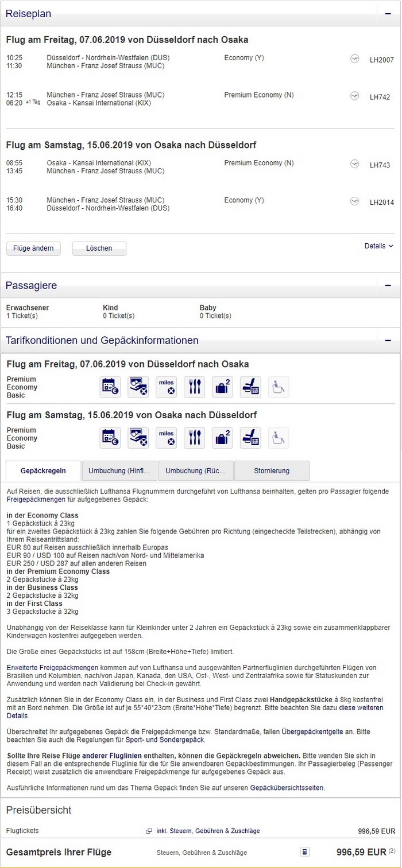The width and height of the screenshot is (402, 868).
Task: Collapse the Passagiere section
Action: pos(388,285)
